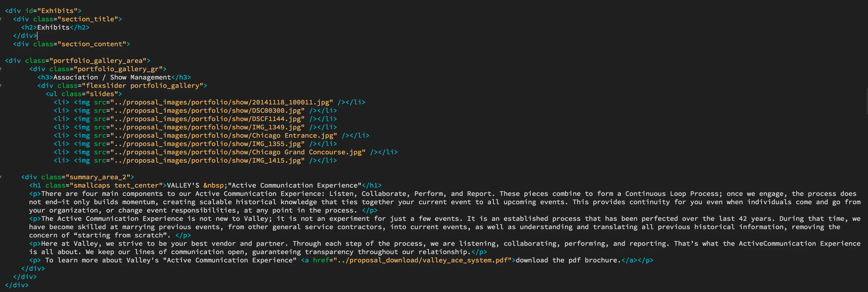Place cursor in the Exhibits h2 text
Image resolution: width=868 pixels, height=292 pixels.
tap(53, 28)
